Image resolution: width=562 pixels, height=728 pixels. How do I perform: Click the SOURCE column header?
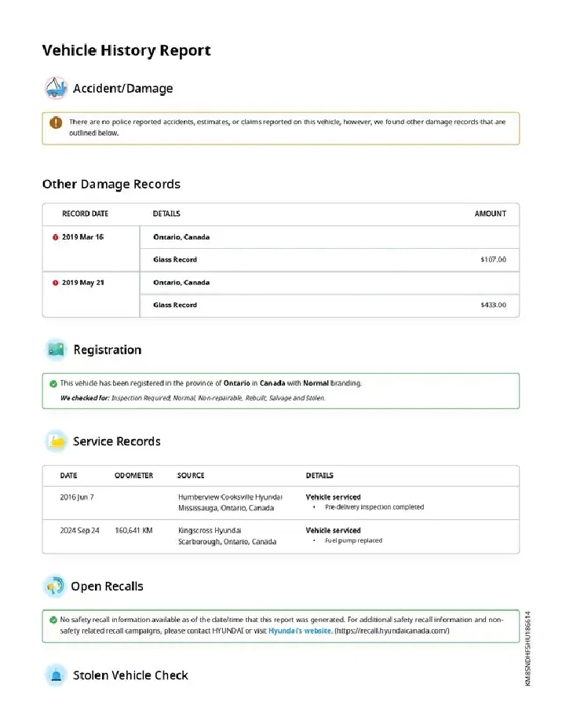click(191, 476)
